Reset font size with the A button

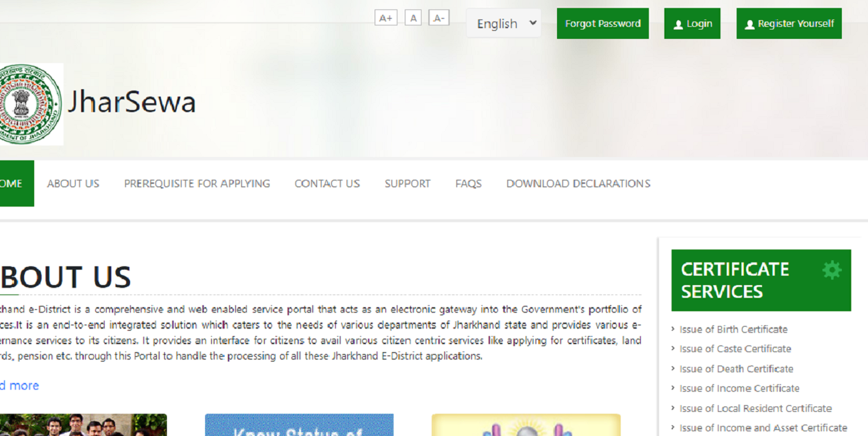click(x=413, y=18)
